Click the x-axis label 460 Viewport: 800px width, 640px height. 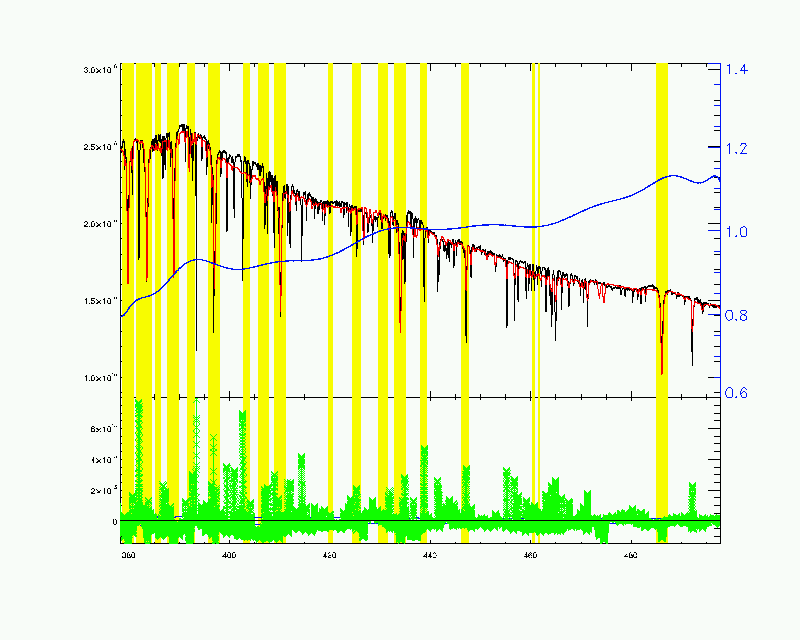pyautogui.click(x=531, y=555)
